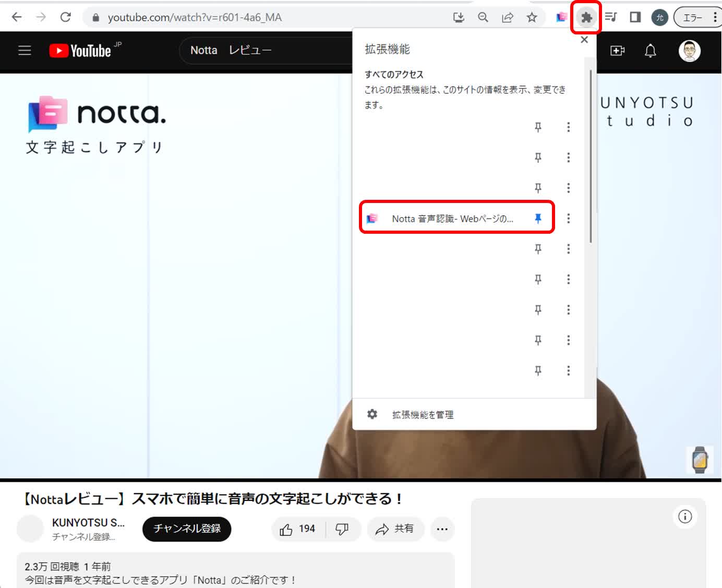Click the Apple Watch thumbnail card on video
Image resolution: width=722 pixels, height=588 pixels.
pos(700,460)
